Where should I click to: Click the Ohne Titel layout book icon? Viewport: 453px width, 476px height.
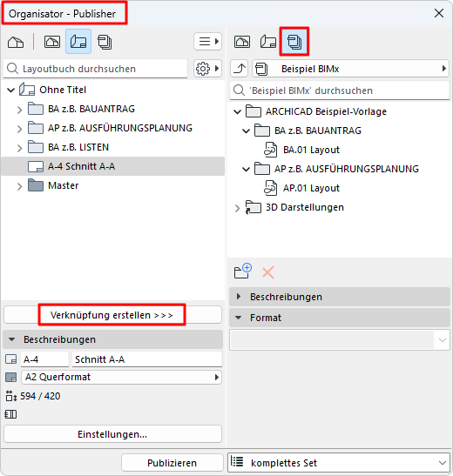click(x=27, y=90)
